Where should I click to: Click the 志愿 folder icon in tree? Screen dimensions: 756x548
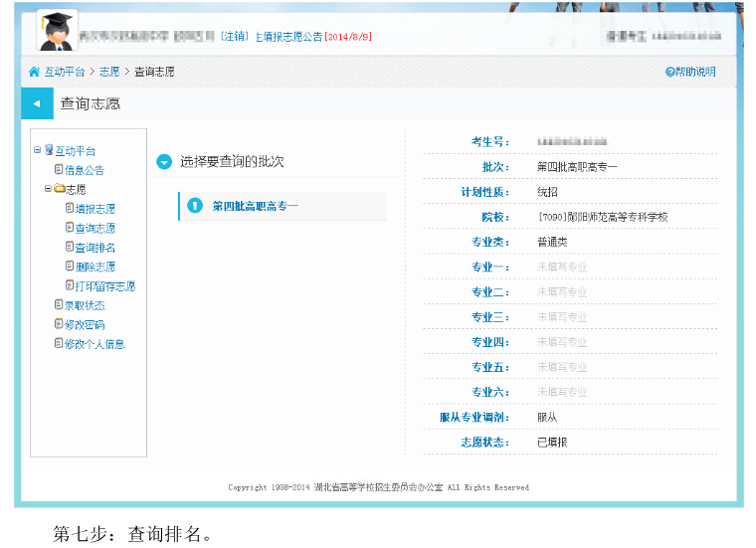pos(59,189)
